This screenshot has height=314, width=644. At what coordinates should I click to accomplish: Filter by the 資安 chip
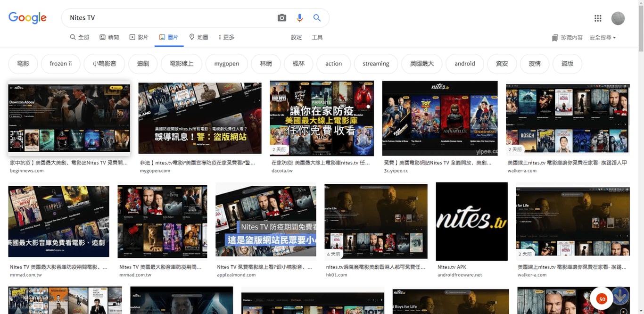pyautogui.click(x=502, y=64)
